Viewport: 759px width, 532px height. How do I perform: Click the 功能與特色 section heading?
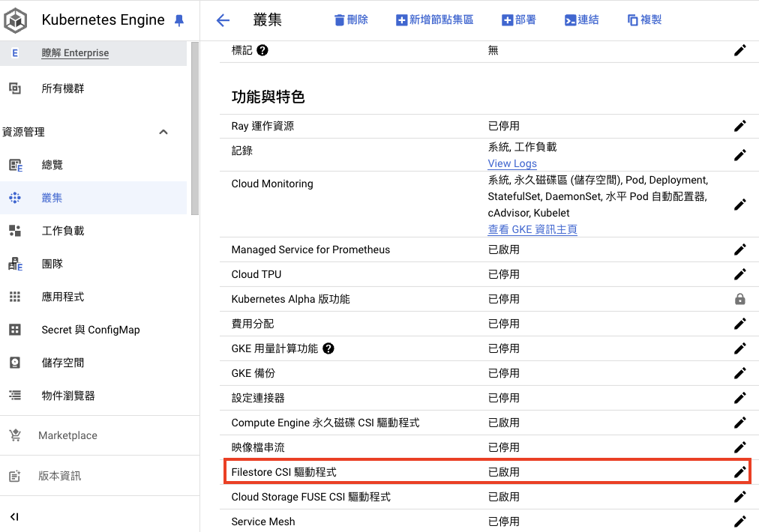click(x=268, y=97)
